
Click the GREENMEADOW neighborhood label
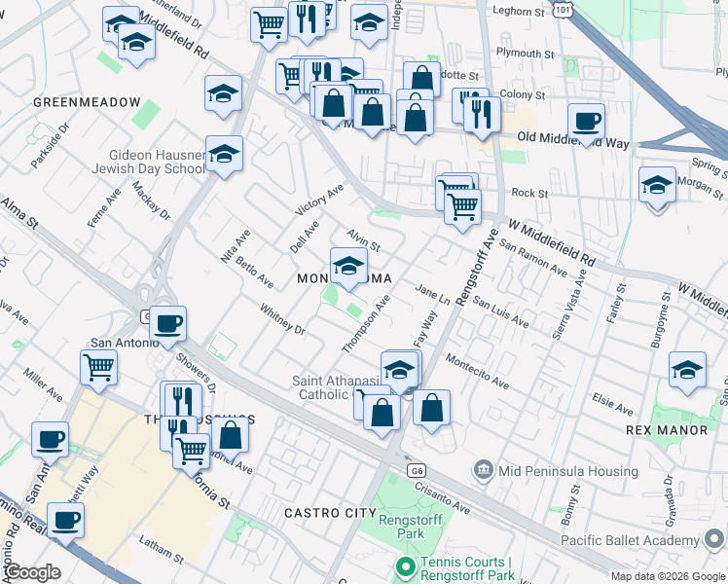(87, 102)
